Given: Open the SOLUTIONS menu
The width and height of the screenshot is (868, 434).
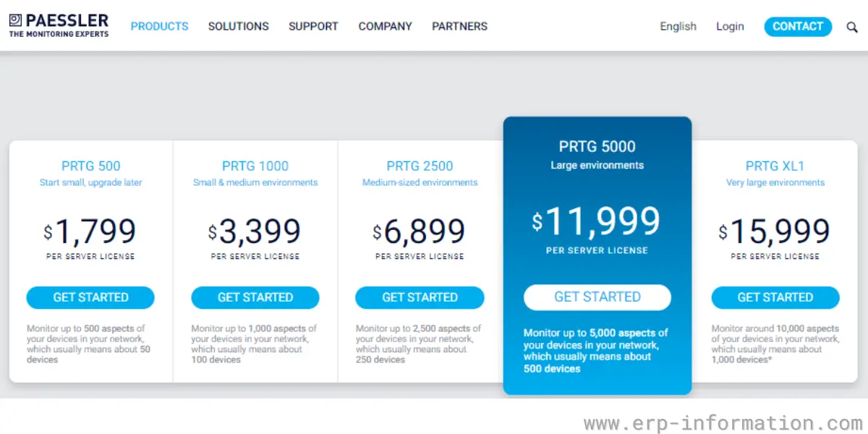Looking at the screenshot, I should (x=238, y=26).
